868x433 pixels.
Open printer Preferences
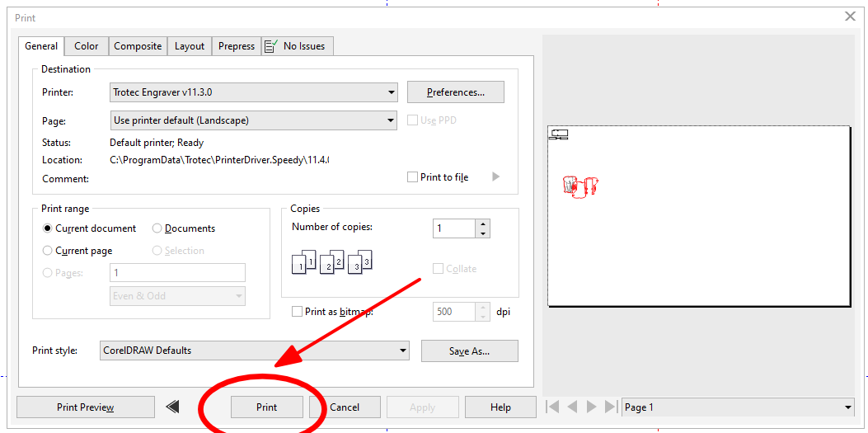coord(454,92)
